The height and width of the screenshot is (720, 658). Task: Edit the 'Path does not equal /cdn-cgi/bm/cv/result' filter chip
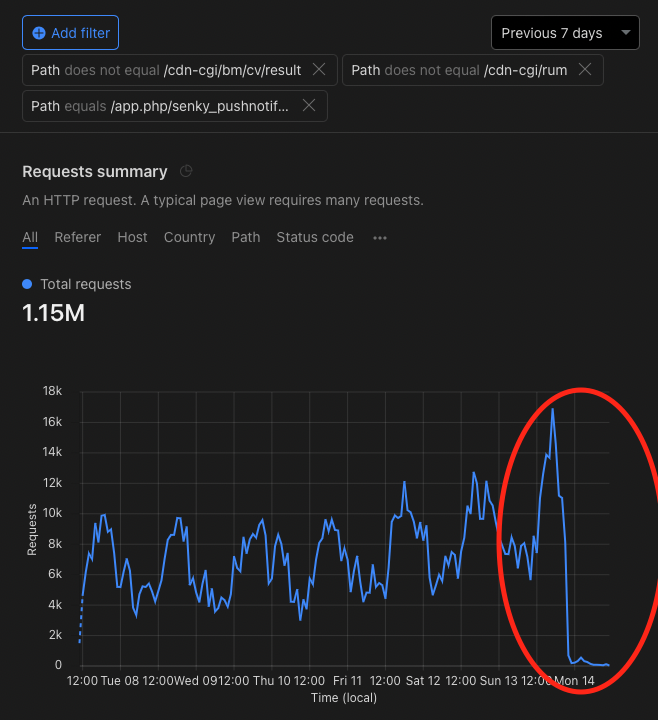[166, 70]
